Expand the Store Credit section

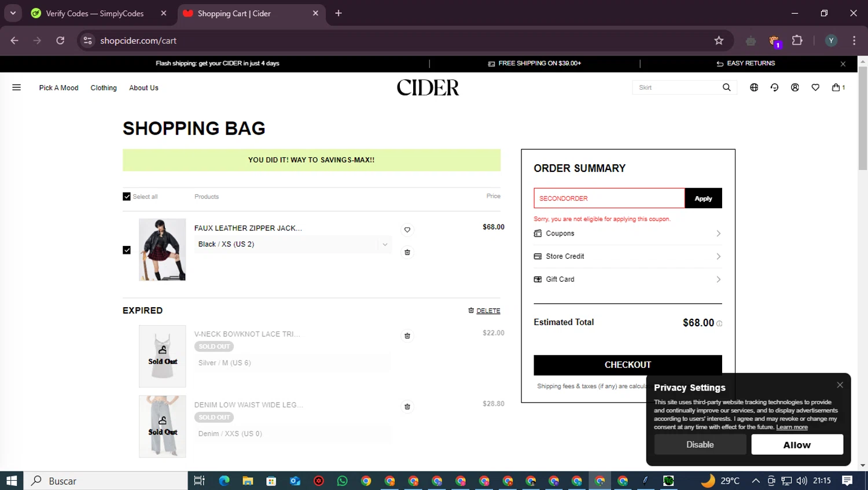(627, 256)
